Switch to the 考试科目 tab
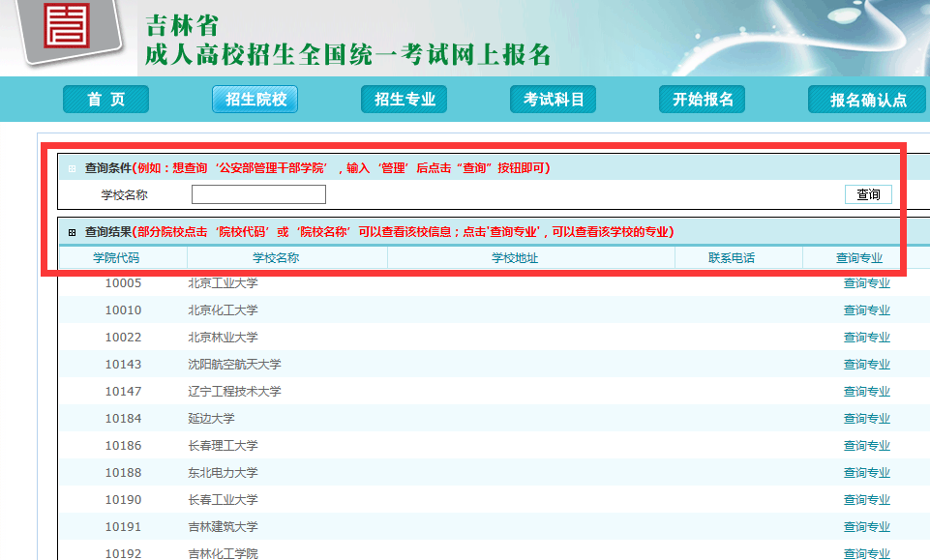This screenshot has height=560, width=930. click(553, 99)
